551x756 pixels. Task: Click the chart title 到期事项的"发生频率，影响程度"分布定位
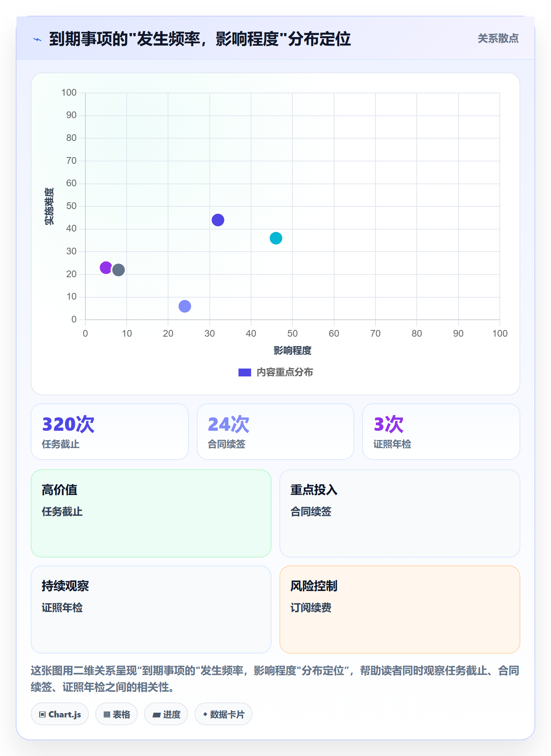(200, 39)
